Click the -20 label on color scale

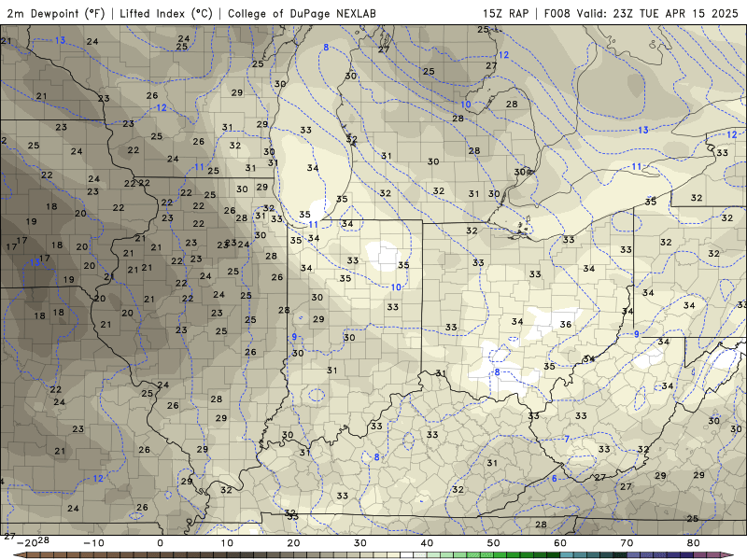pos(27,543)
